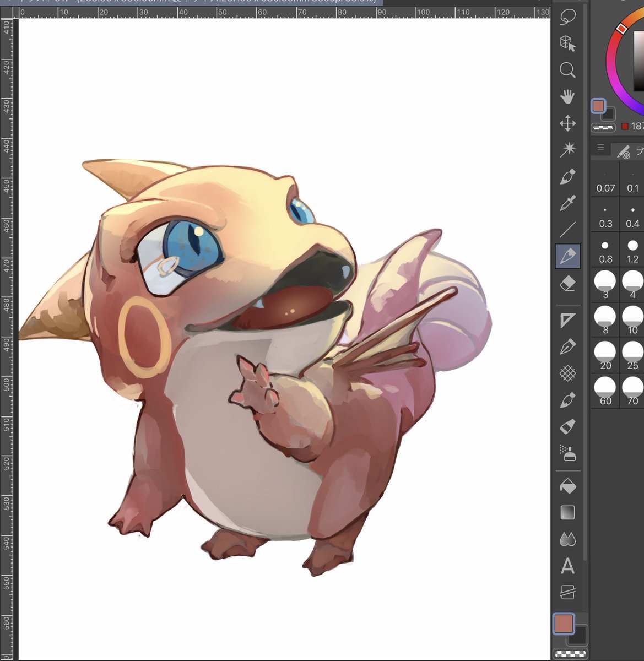This screenshot has width=644, height=661.
Task: Choose the Blend droplets tool
Action: pos(567,539)
